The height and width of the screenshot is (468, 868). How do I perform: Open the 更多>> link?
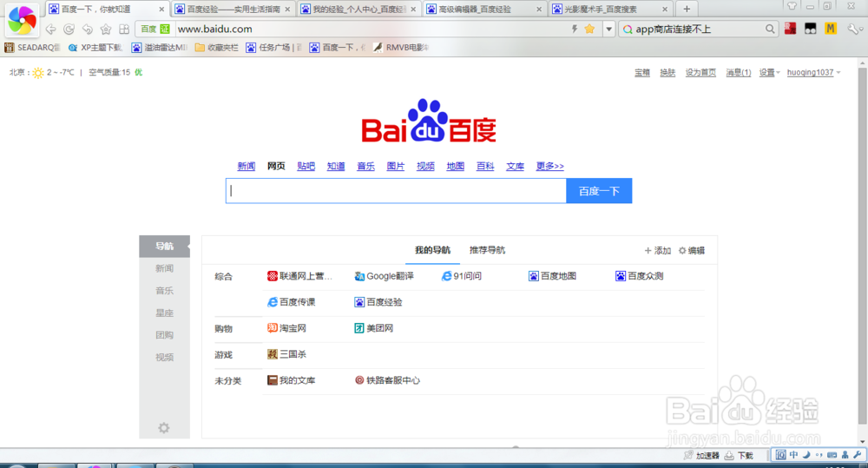[x=549, y=166]
